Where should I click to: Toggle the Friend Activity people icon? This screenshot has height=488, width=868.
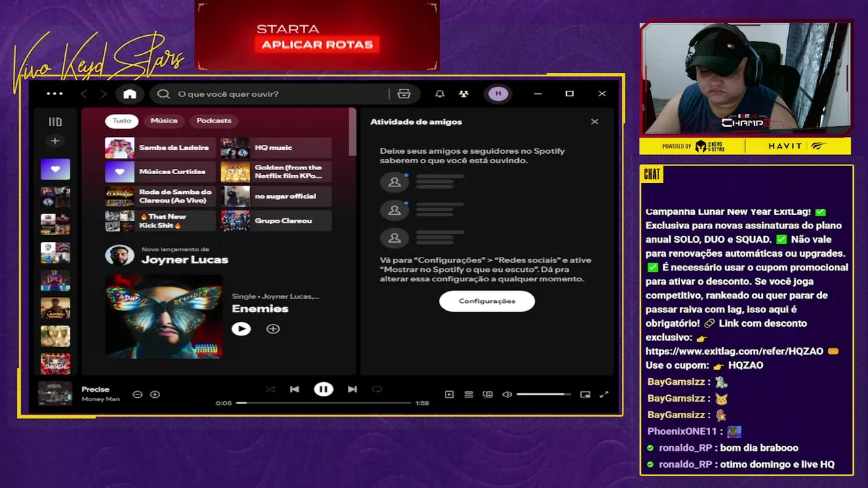coord(464,94)
